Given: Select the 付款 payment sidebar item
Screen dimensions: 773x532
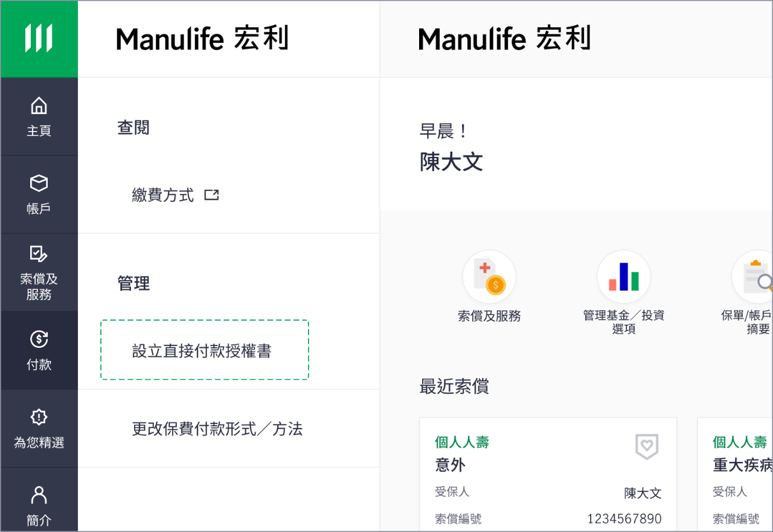Looking at the screenshot, I should coord(39,350).
